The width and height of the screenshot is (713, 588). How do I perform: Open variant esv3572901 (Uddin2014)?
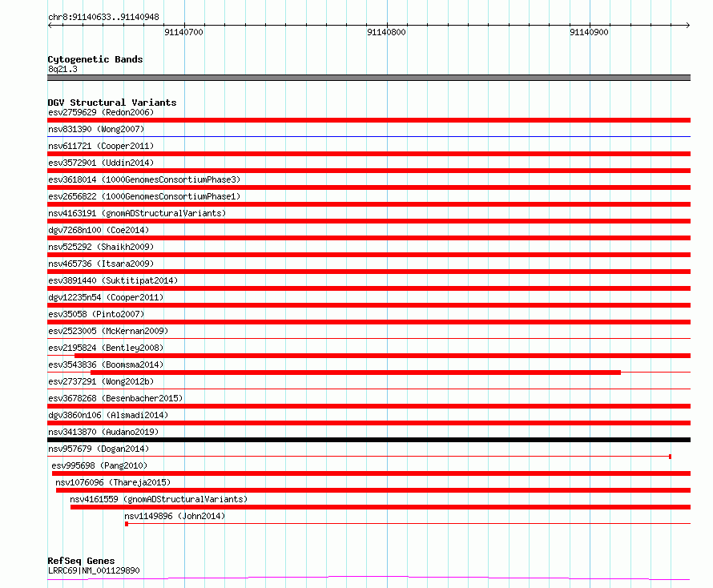[x=101, y=163]
